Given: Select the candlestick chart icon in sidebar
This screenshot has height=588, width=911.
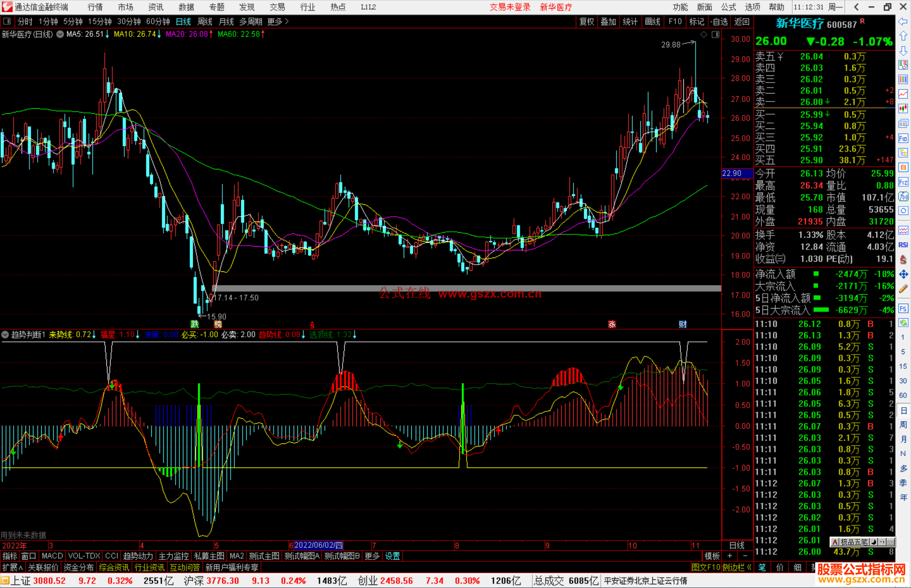Looking at the screenshot, I should (903, 109).
